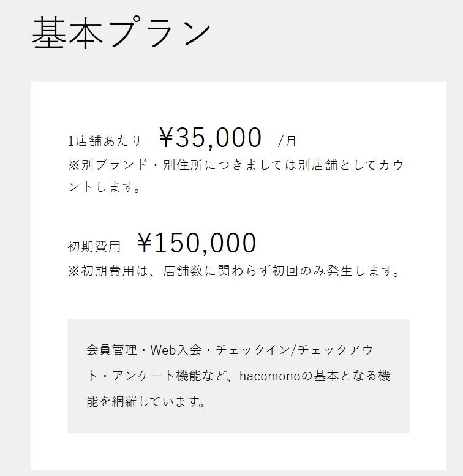This screenshot has height=476, width=463.
Task: Click the 1店舗あたり label
Action: pos(104,141)
